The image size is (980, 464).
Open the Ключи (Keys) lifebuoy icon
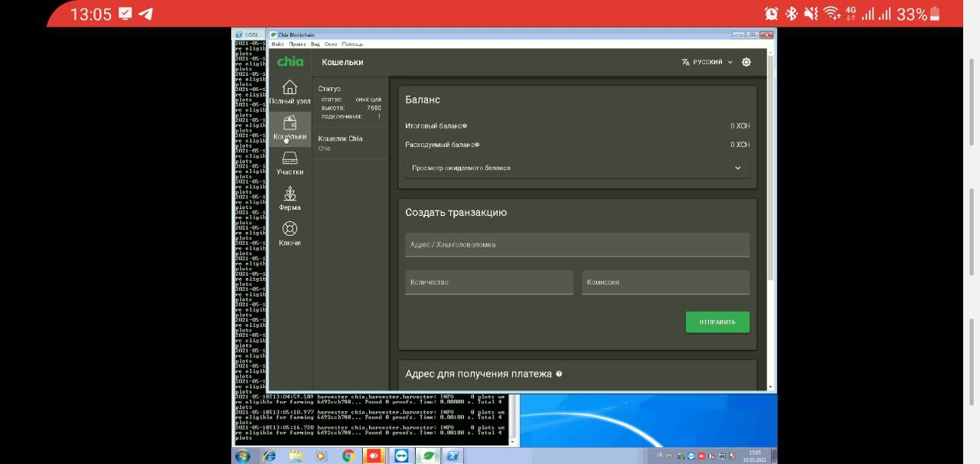click(289, 228)
